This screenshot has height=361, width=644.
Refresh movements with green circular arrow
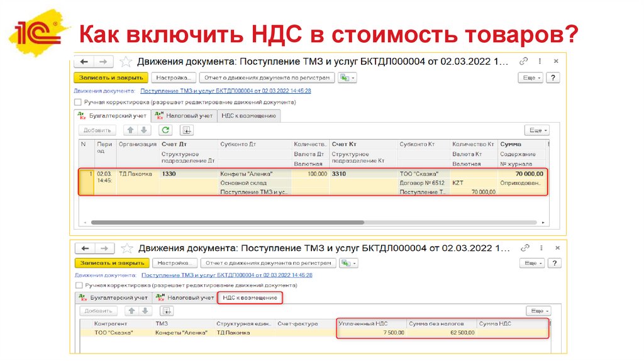click(165, 130)
